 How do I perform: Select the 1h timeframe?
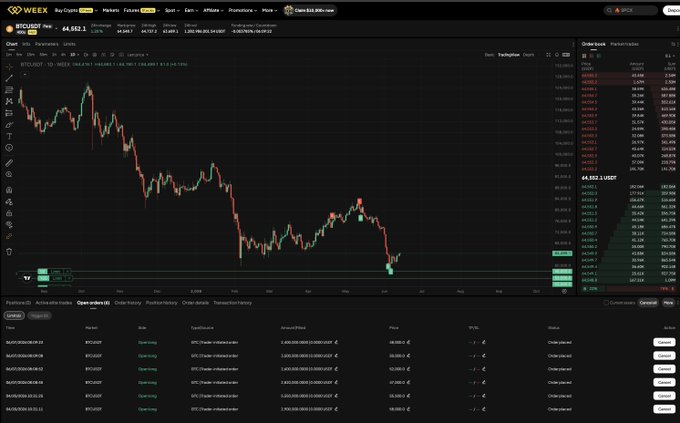54,55
